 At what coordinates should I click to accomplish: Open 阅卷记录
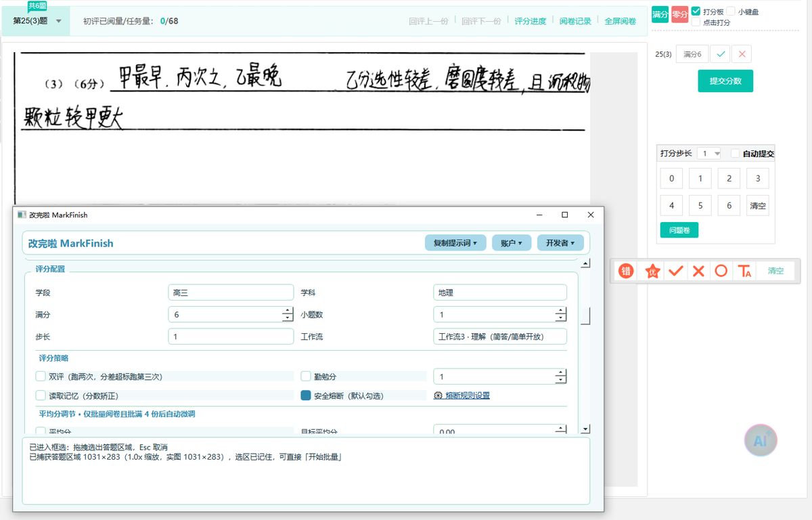coord(575,21)
